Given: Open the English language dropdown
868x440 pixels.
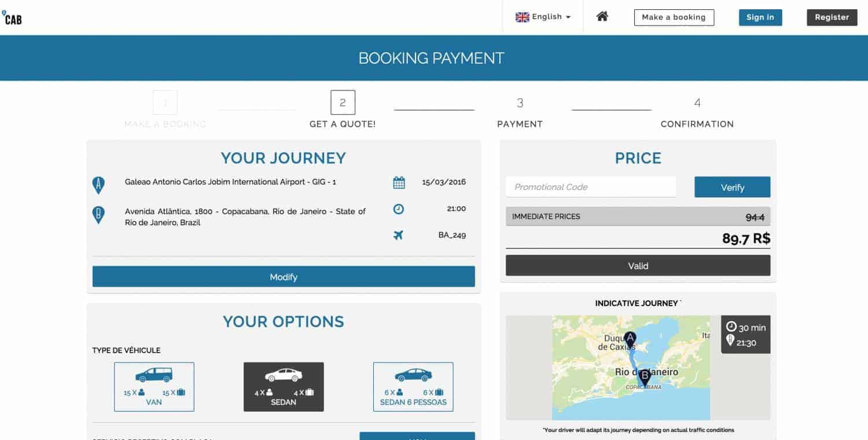Looking at the screenshot, I should 543,17.
